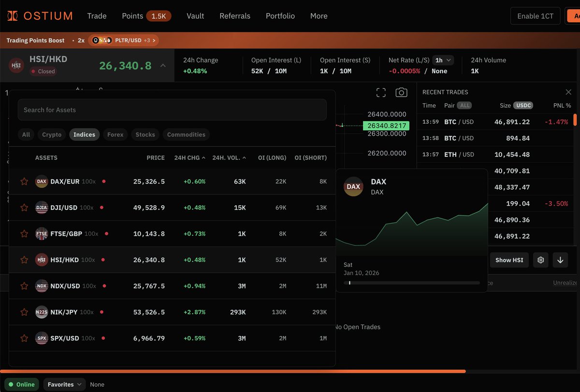Click the 1.5K points badge

(x=159, y=16)
